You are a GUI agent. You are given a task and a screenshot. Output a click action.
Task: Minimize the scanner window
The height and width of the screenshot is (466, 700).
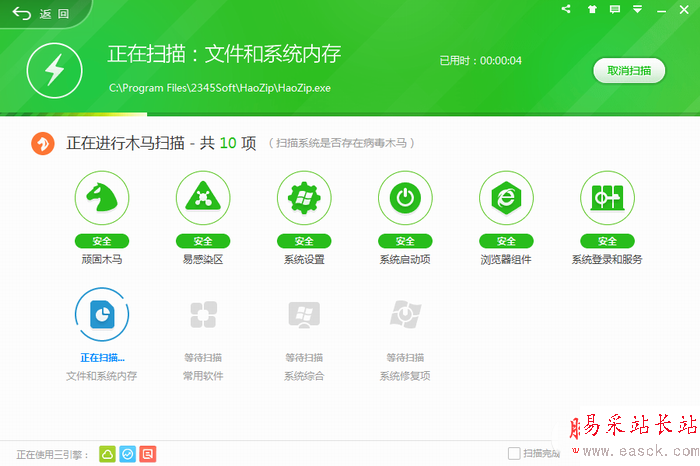click(x=661, y=10)
